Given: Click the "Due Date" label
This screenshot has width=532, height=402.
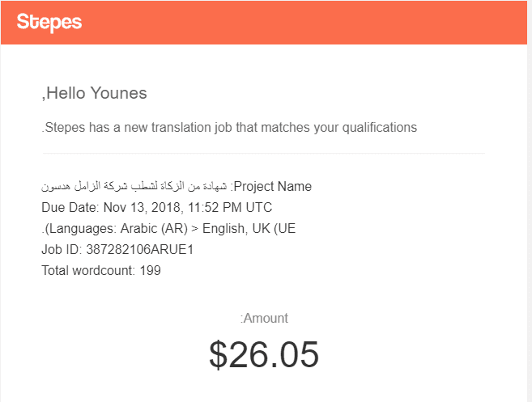Looking at the screenshot, I should (68, 207).
